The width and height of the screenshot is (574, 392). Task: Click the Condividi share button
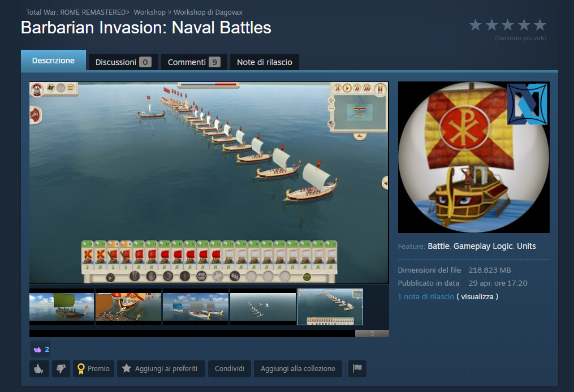coord(230,369)
